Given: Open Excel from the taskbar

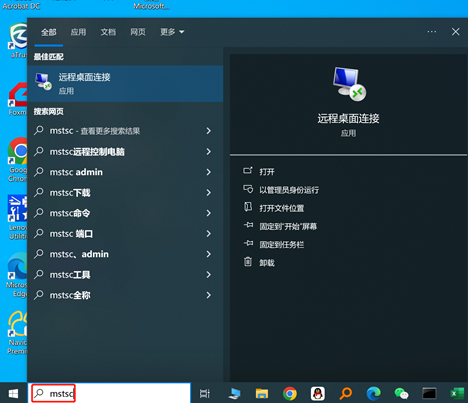Looking at the screenshot, I should pos(457,394).
